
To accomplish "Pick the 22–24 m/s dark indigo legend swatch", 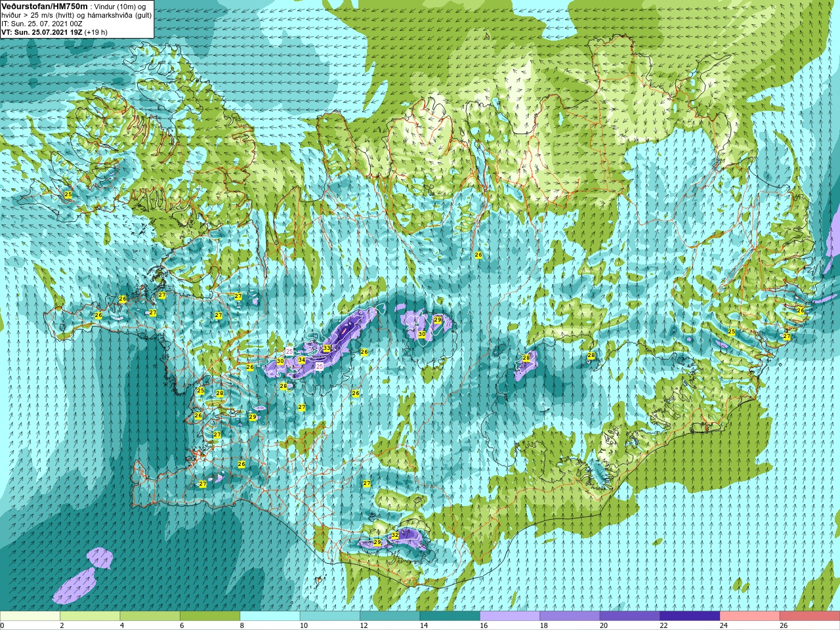I will point(690,616).
